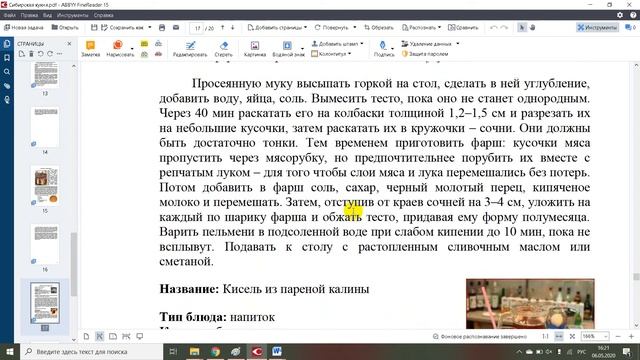Open the zoom percentage combo box
This screenshot has height=360, width=640.
pyautogui.click(x=595, y=336)
